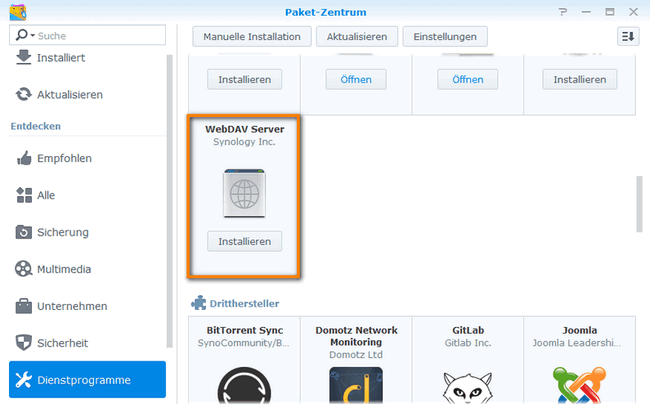Select Aktualisieren in the sidebar

pyautogui.click(x=70, y=95)
